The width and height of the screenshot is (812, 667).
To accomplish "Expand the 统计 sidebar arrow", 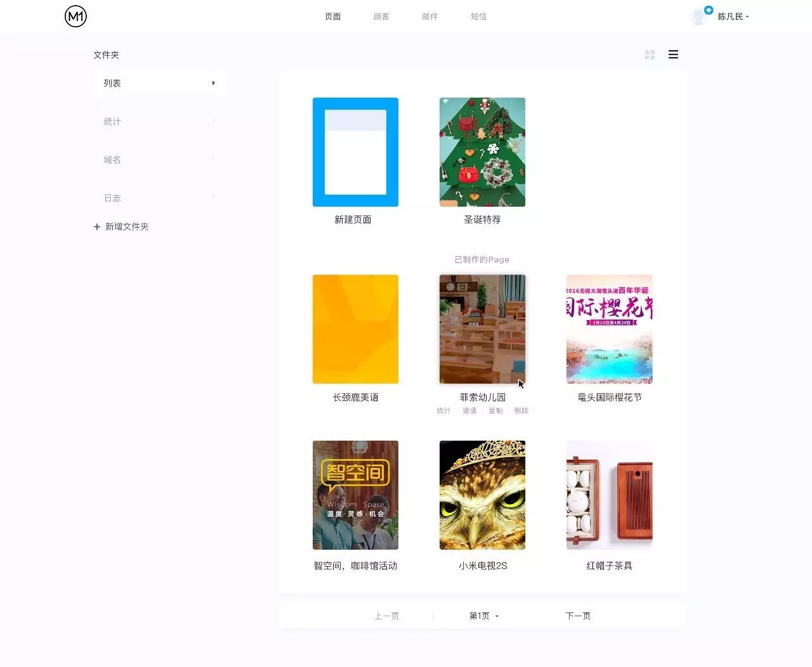I will (214, 121).
